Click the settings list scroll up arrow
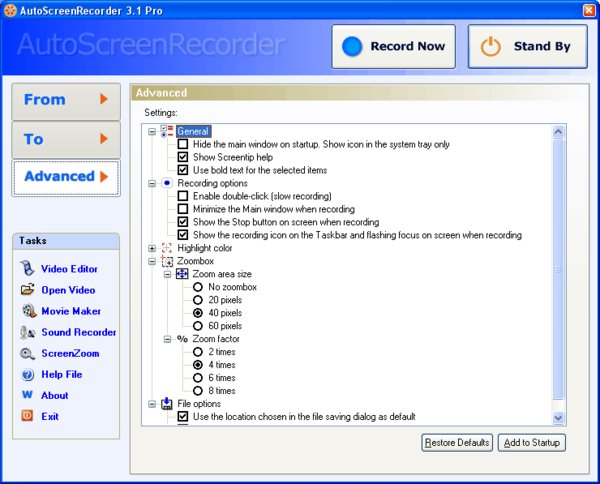The image size is (600, 484). tap(558, 132)
